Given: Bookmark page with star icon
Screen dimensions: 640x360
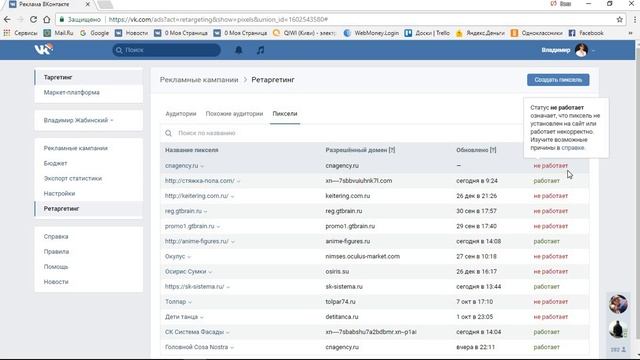Looking at the screenshot, I should click(620, 20).
